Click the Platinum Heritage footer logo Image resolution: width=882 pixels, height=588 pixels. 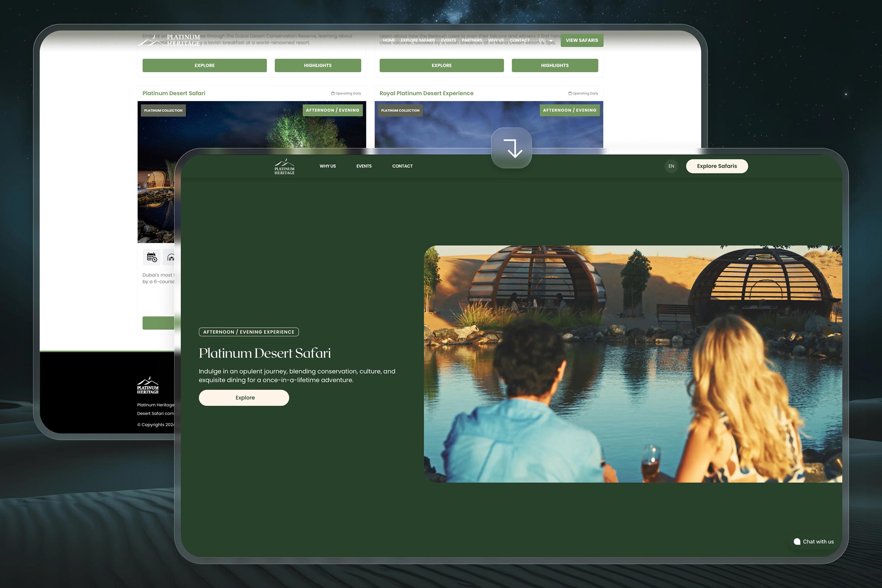coord(148,385)
